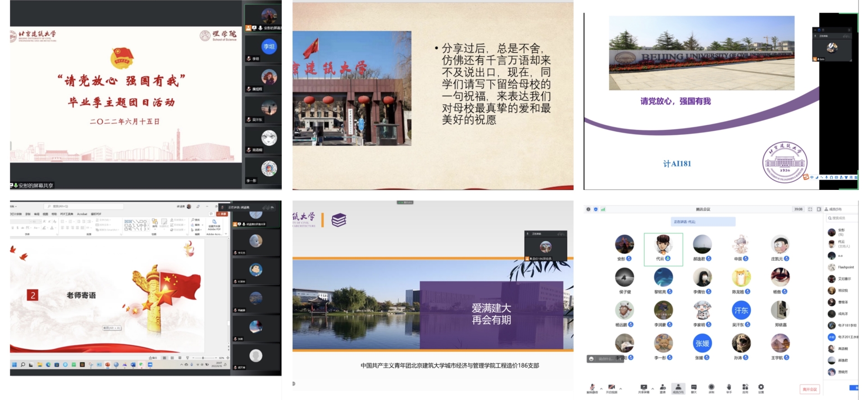This screenshot has height=400, width=868.
Task: Click the share screen icon in Tencent Meeting
Action: (x=644, y=387)
